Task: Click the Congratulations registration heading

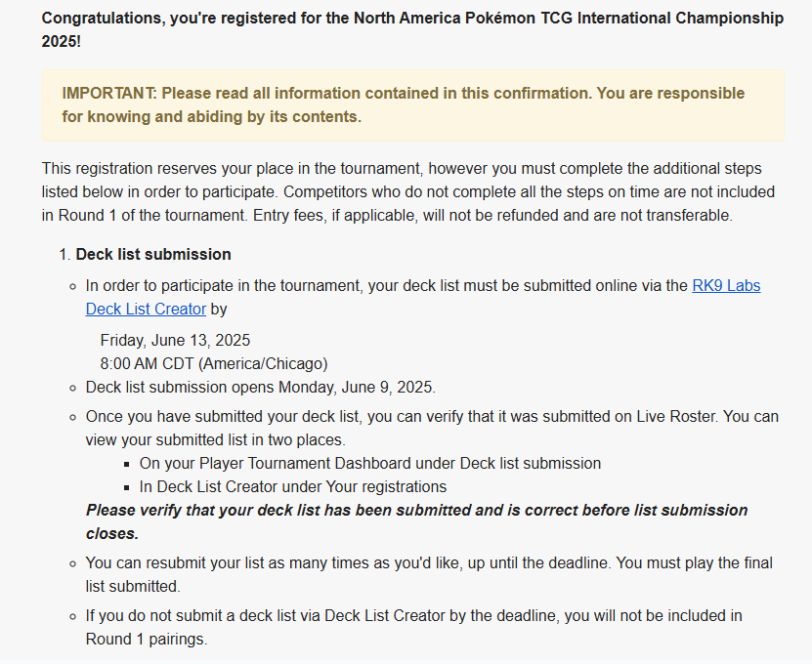Action: [412, 29]
